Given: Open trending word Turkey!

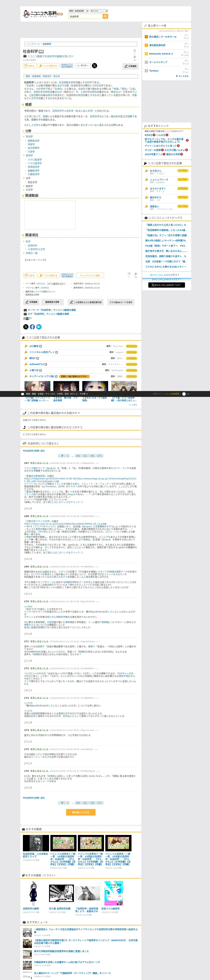Looking at the screenshot, I should (x=154, y=71).
